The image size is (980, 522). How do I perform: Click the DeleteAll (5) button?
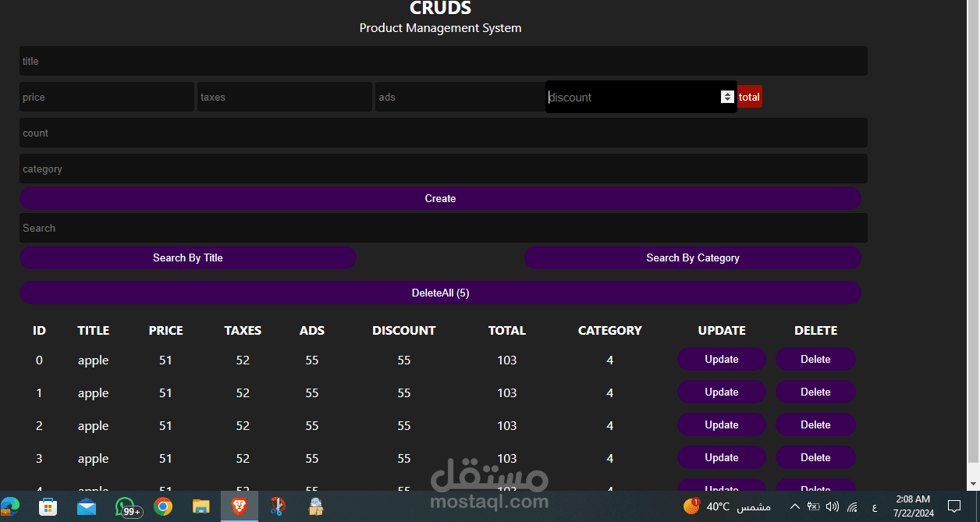[440, 293]
